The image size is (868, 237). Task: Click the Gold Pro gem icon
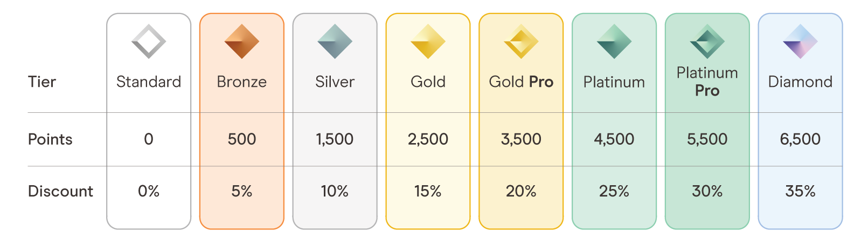click(x=521, y=42)
